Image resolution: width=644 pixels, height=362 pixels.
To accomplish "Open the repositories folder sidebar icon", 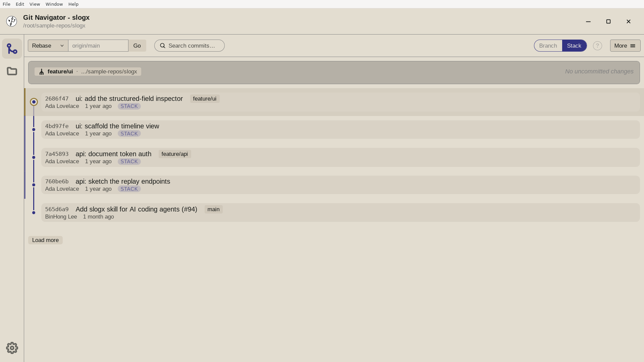I will point(12,71).
